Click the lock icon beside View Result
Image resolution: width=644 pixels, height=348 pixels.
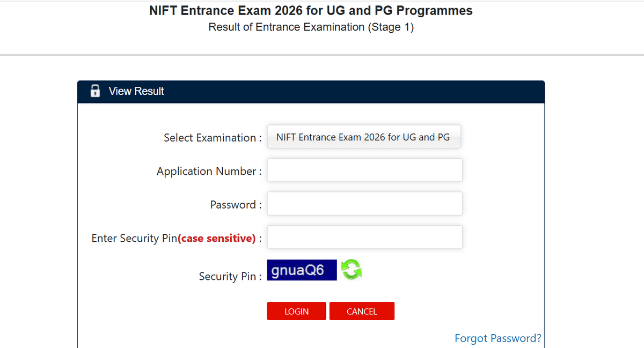(x=95, y=91)
